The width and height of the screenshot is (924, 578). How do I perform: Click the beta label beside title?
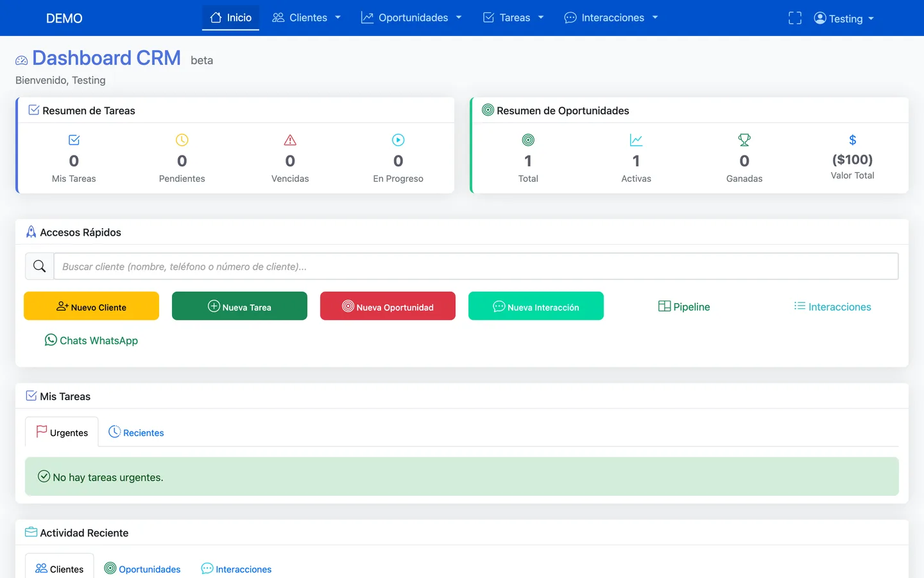(x=201, y=60)
